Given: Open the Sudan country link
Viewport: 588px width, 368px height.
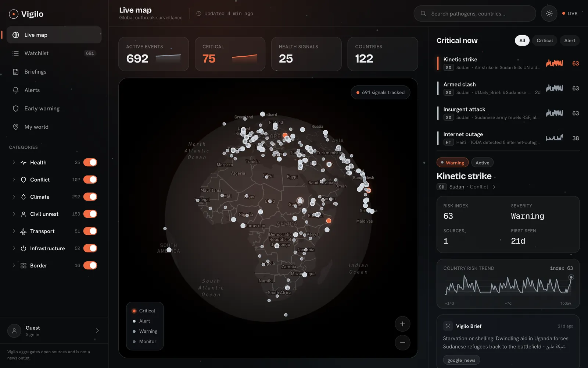Looking at the screenshot, I should pyautogui.click(x=456, y=187).
